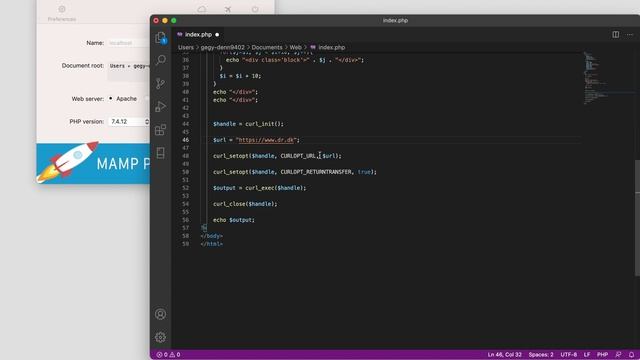Click Users in the breadcrumb path

tap(186, 47)
